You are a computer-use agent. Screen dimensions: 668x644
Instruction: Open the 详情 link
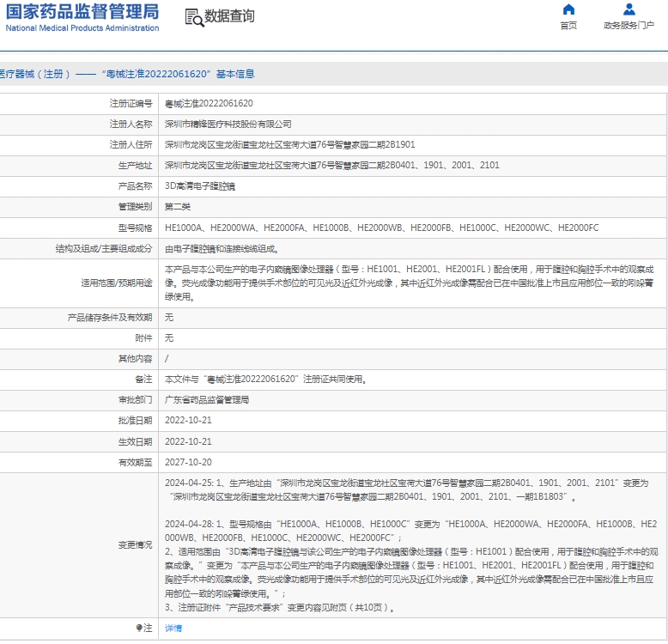point(173,628)
